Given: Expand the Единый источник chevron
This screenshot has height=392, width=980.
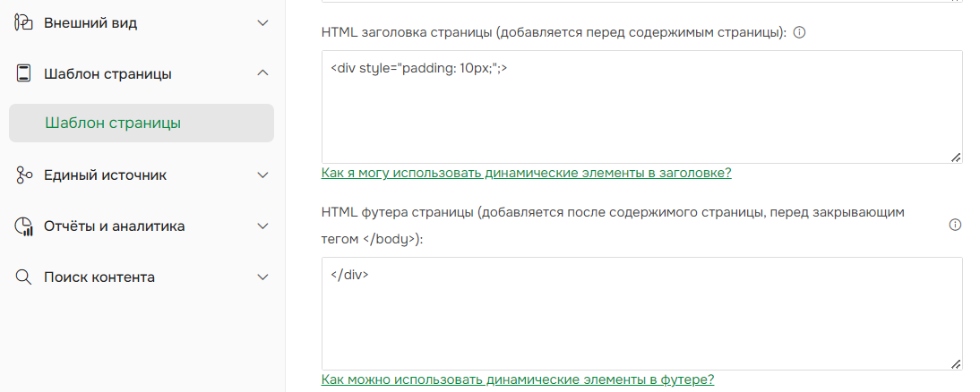Looking at the screenshot, I should pos(262,175).
